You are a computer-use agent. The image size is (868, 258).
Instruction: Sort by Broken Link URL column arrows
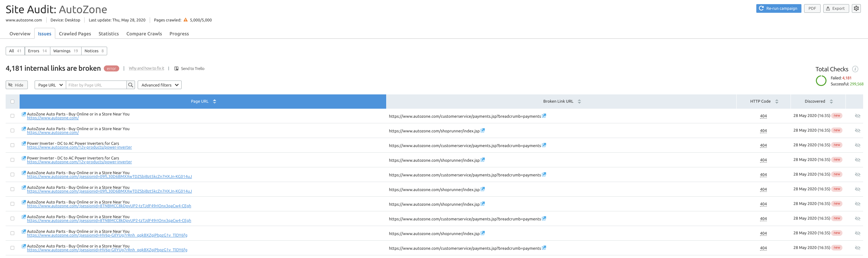(579, 101)
